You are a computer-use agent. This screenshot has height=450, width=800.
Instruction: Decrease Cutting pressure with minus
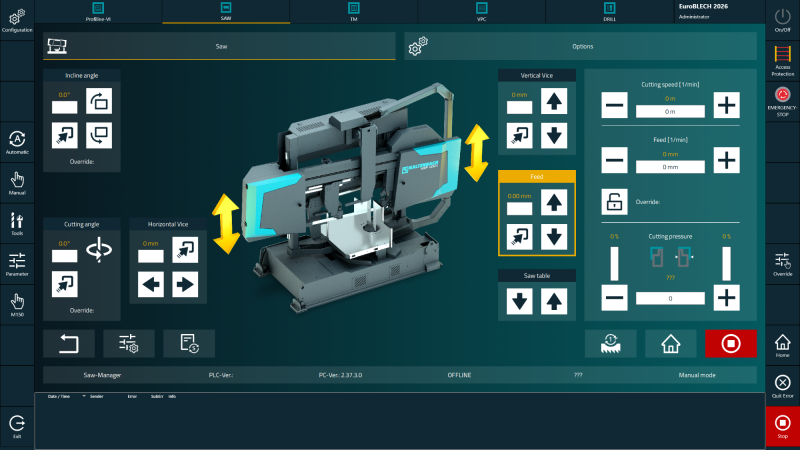coord(614,298)
